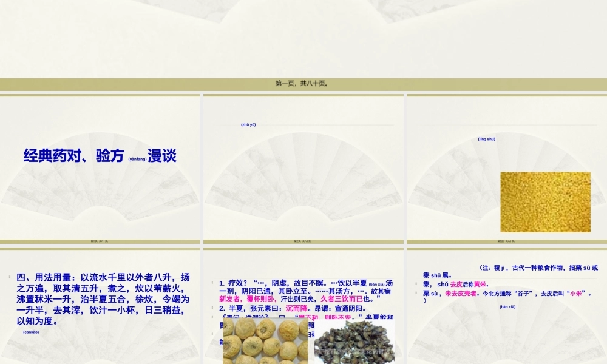The image size is (607, 364).
Task: Click the dark dried herb photo
Action: tap(354, 342)
